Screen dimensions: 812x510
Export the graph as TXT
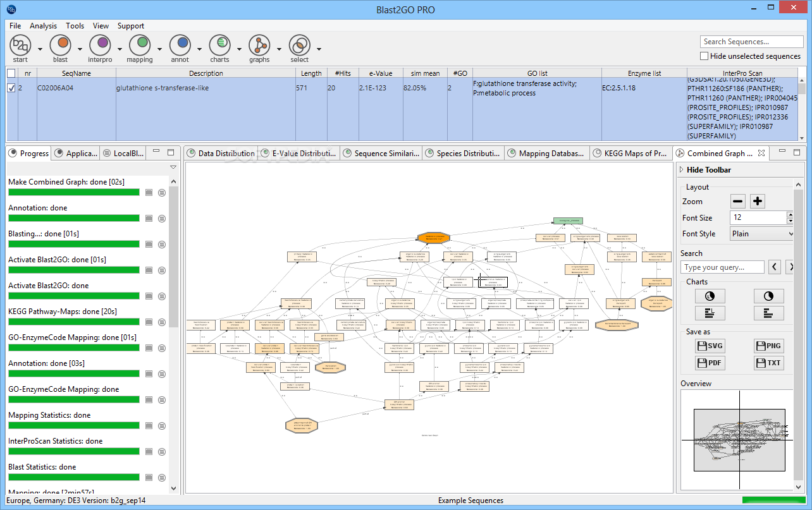point(769,363)
